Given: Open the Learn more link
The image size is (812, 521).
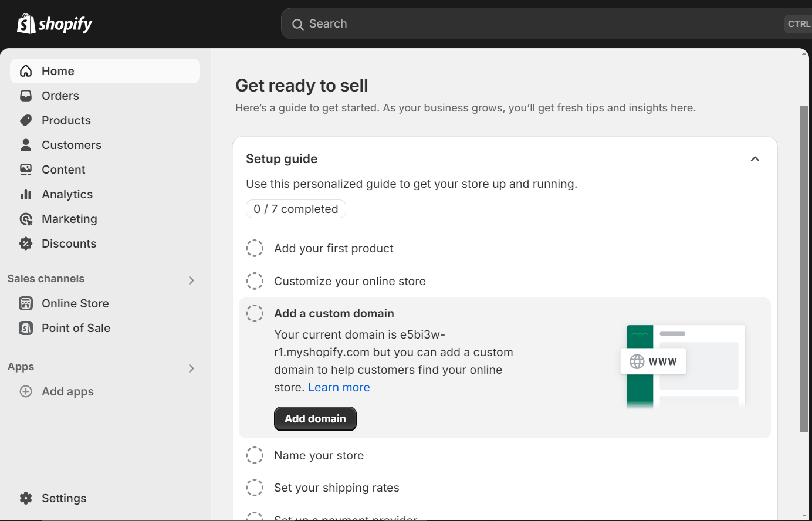Looking at the screenshot, I should [x=339, y=387].
